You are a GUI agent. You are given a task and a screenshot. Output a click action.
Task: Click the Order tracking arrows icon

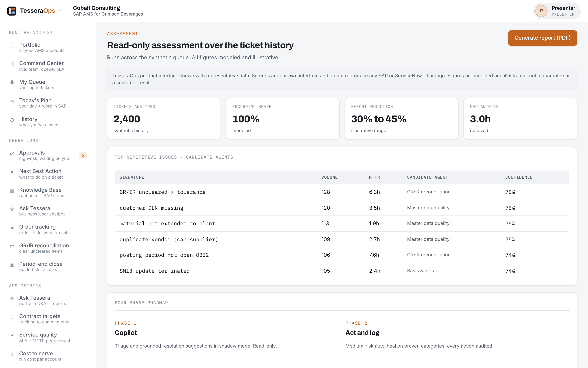[12, 228]
